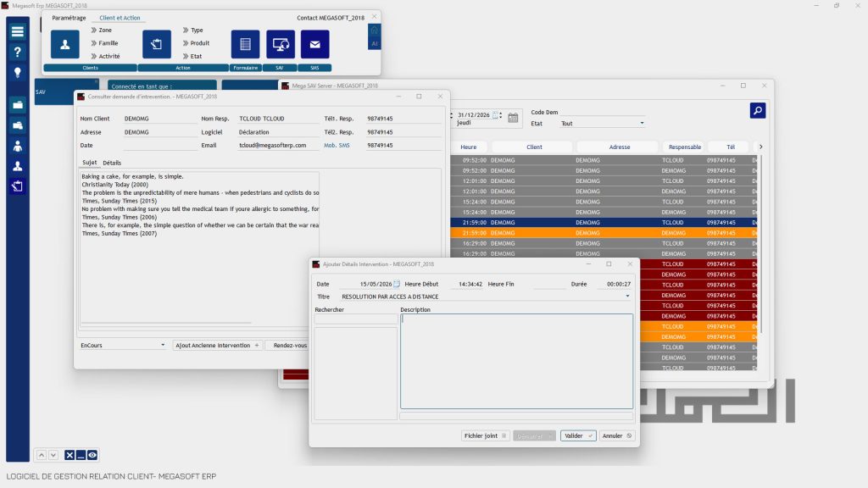This screenshot has height=488, width=868.
Task: Click the vertical scrollbar of the SAV table
Action: [x=760, y=243]
